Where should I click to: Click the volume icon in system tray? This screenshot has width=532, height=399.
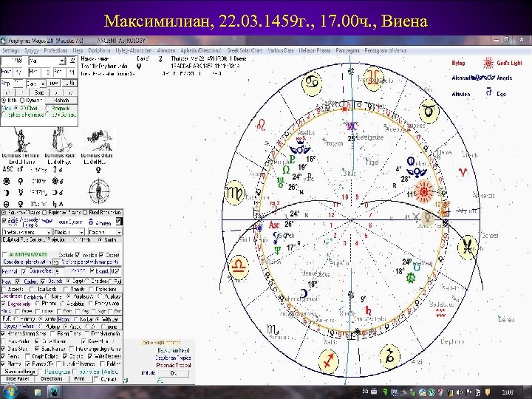click(460, 392)
